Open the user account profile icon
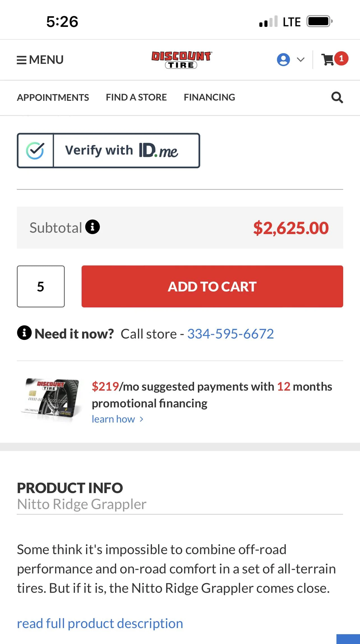 click(x=283, y=60)
